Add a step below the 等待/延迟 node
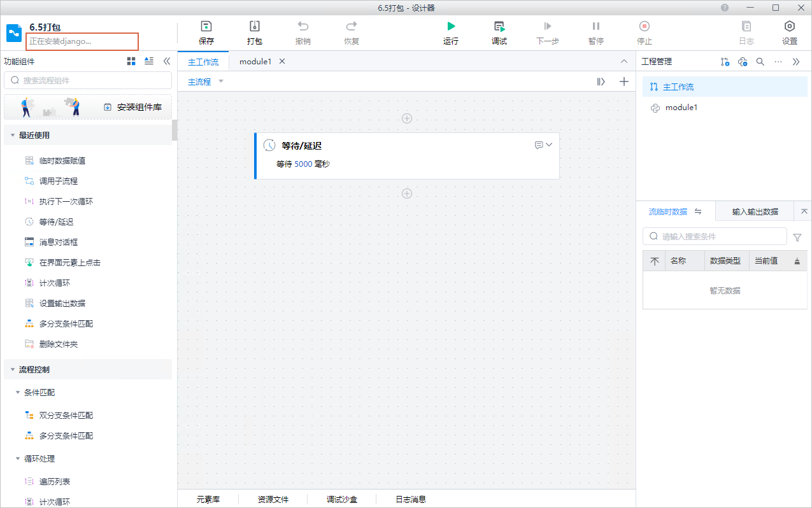 point(407,194)
